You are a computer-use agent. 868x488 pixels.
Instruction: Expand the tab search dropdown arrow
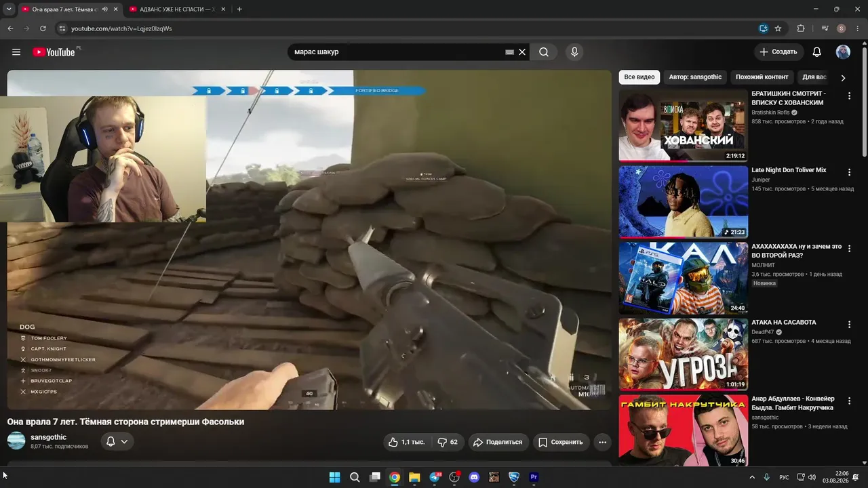pos(9,9)
